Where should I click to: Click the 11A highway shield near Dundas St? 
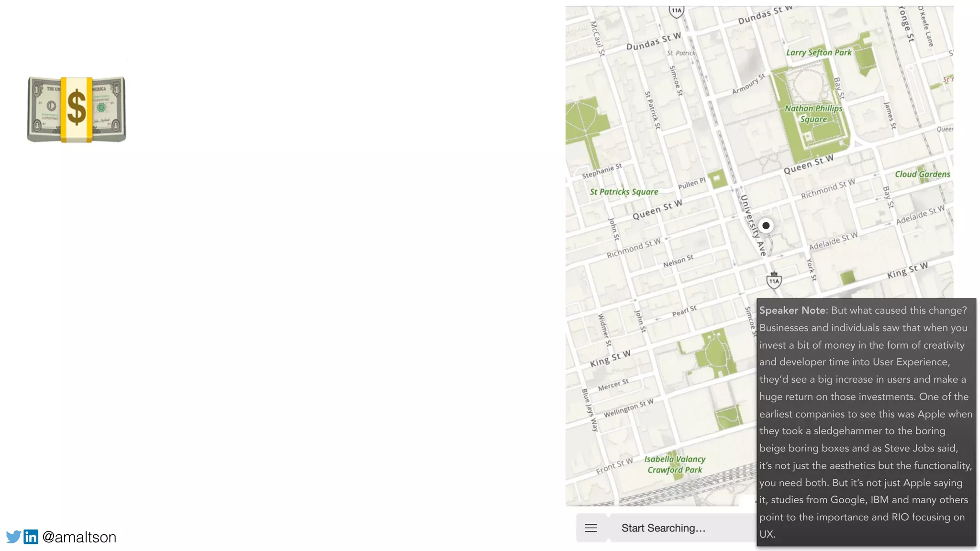point(676,11)
